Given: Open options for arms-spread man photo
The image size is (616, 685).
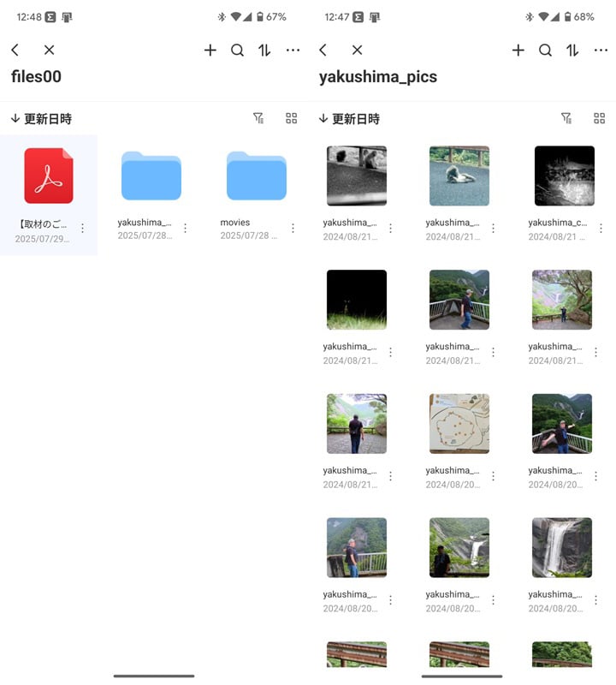Looking at the screenshot, I should coord(595,476).
